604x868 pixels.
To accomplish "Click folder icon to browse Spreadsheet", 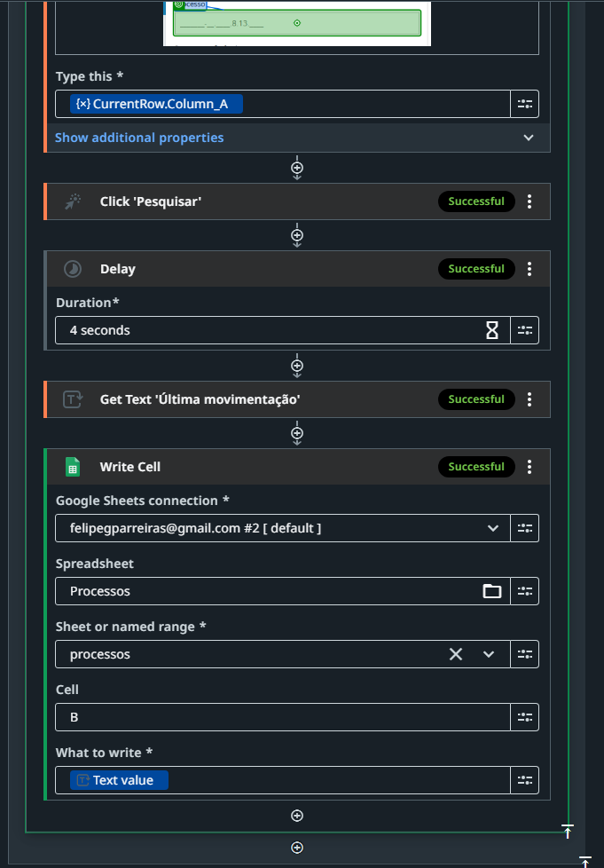I will (491, 591).
